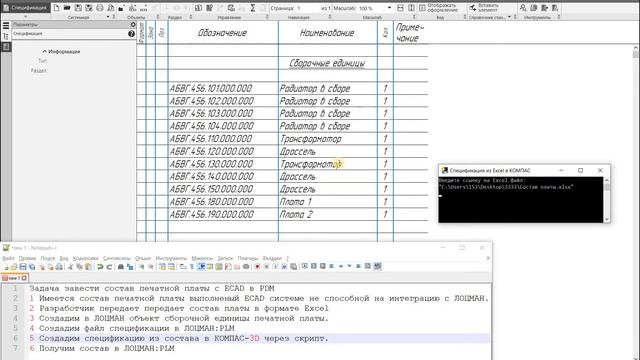Image resolution: width=640 pixels, height=360 pixels.
Task: Click Redo arrow in Notepad++ toolbar
Action: pos(109,267)
